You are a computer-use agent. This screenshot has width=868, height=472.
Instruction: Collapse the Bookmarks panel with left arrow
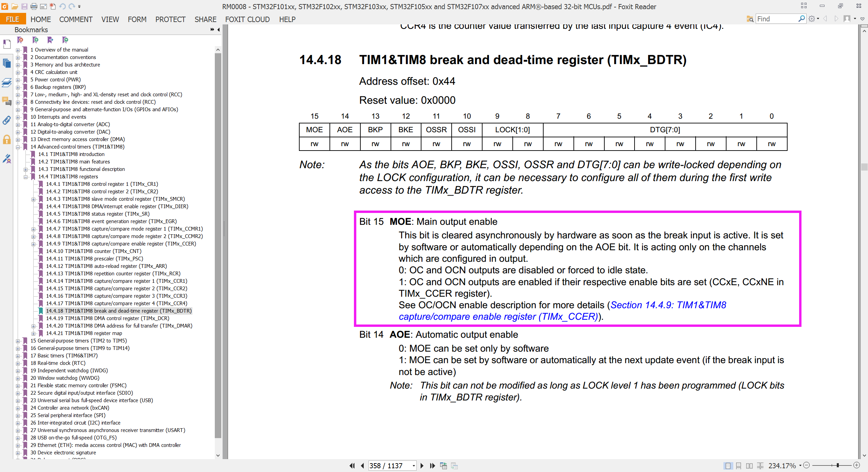219,29
